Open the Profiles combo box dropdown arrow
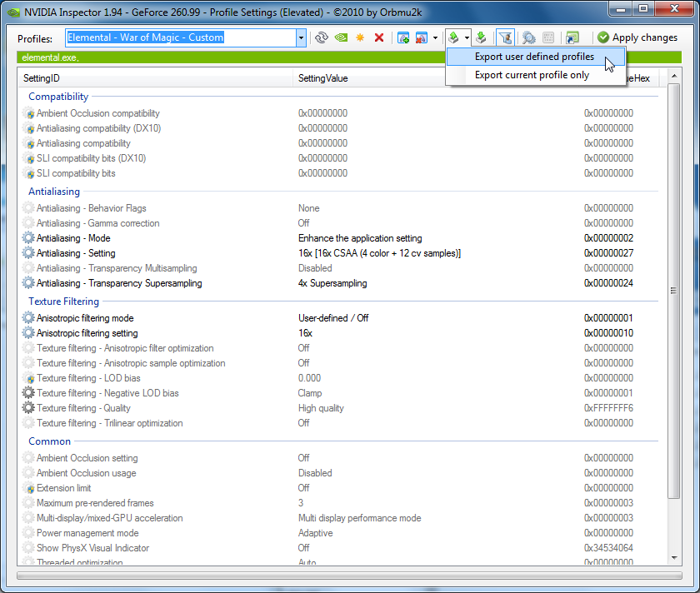This screenshot has width=700, height=593. [301, 37]
